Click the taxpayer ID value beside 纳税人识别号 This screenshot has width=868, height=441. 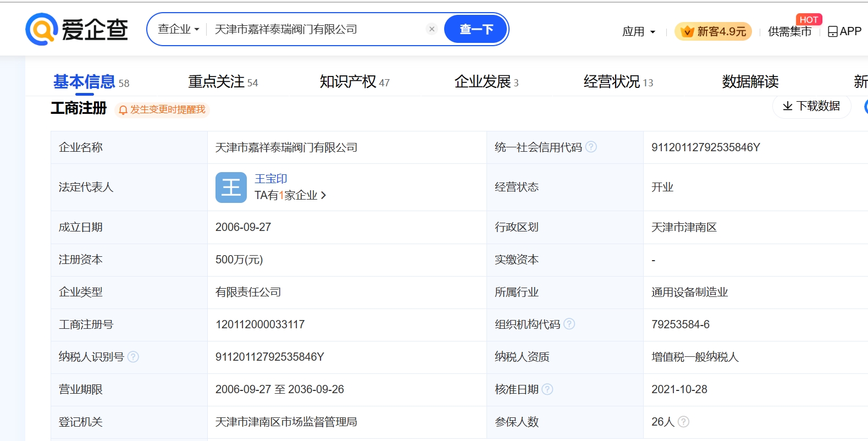[270, 357]
